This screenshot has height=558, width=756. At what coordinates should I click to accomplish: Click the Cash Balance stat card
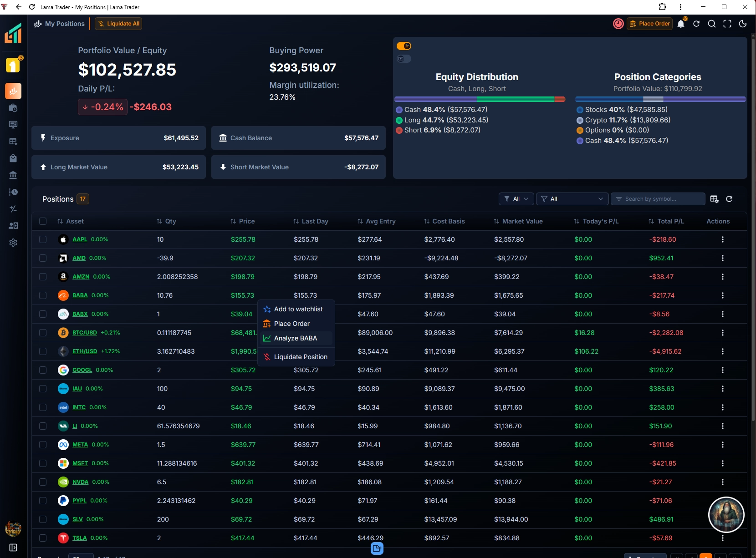point(298,138)
